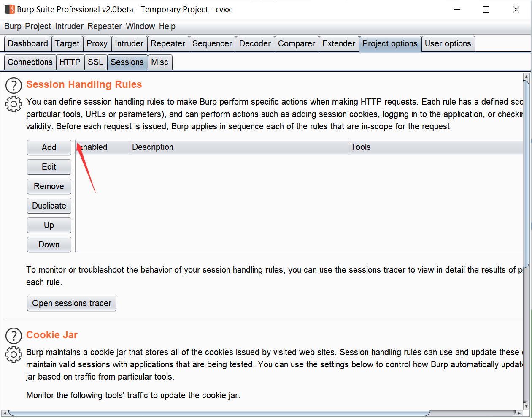Switch to the Dashboard tab
Screen dimensions: 532x418
point(28,43)
